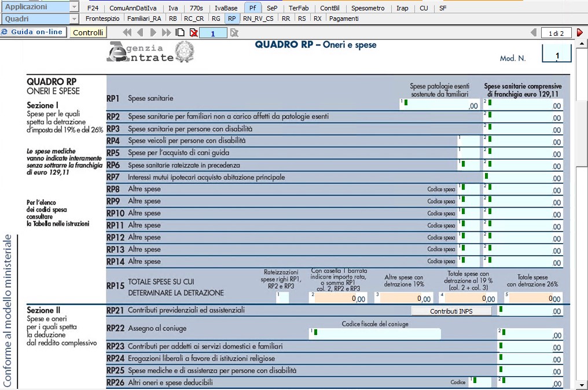588x390 pixels.
Task: Click RP24 erogazioni liberali amount field
Action: (530, 359)
